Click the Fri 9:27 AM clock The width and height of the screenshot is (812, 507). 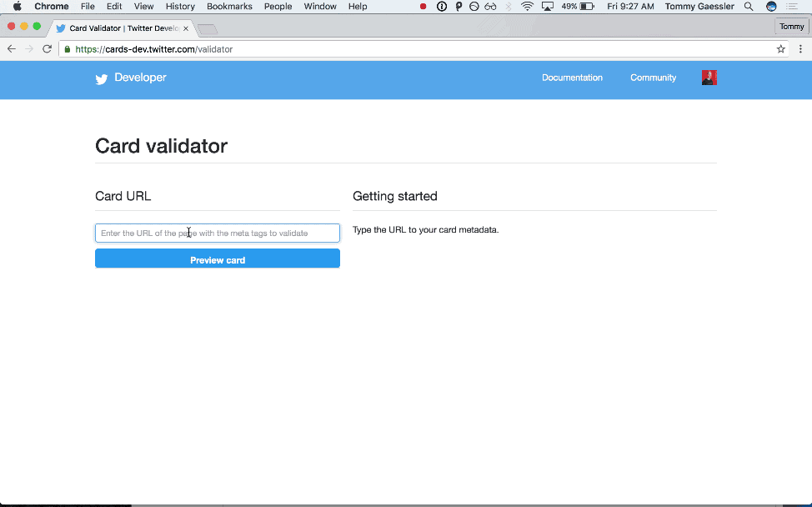click(x=630, y=6)
